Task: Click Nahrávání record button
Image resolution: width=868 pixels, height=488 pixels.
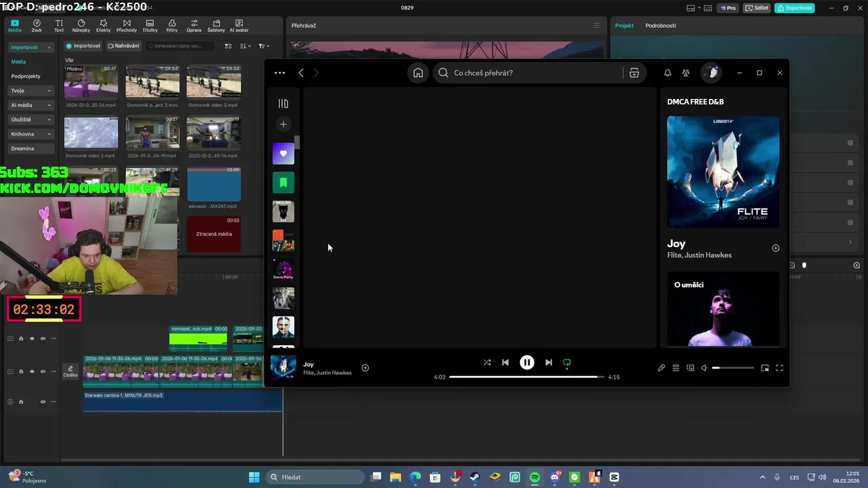Action: pos(123,46)
